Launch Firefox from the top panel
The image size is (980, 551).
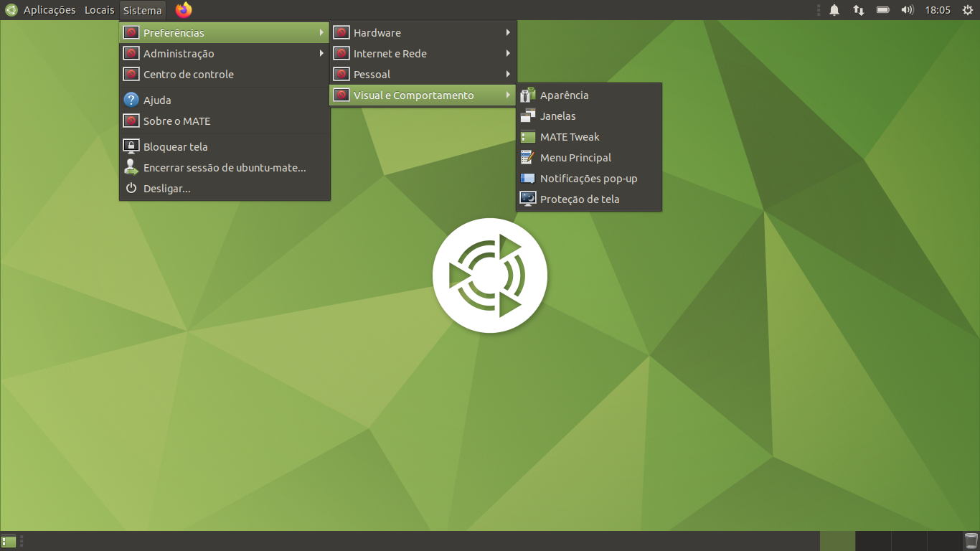184,10
